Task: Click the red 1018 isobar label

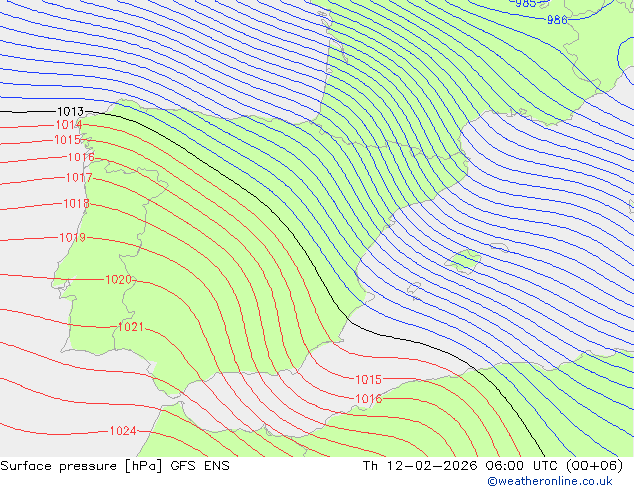Action: [x=76, y=203]
